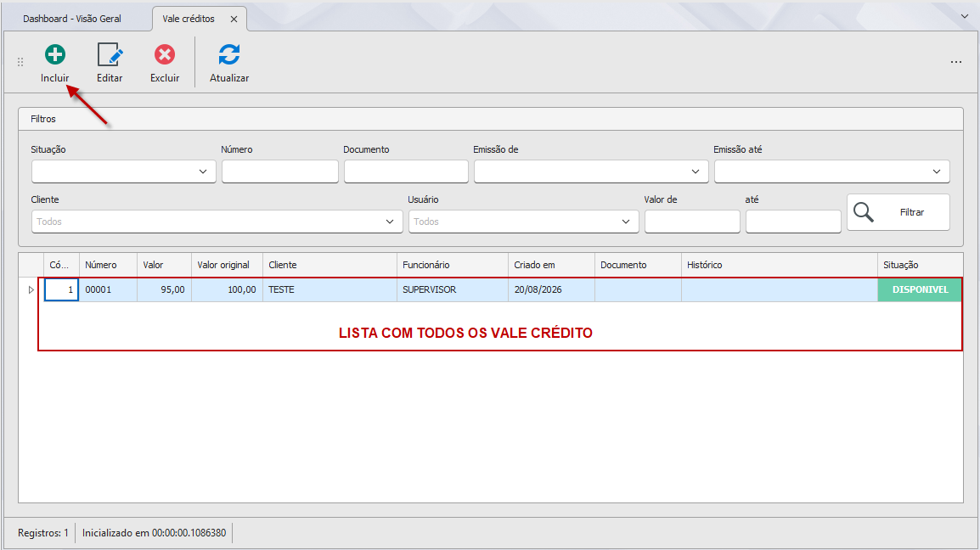980x550 pixels.
Task: Open the Emissão até date dropdown
Action: tap(936, 171)
